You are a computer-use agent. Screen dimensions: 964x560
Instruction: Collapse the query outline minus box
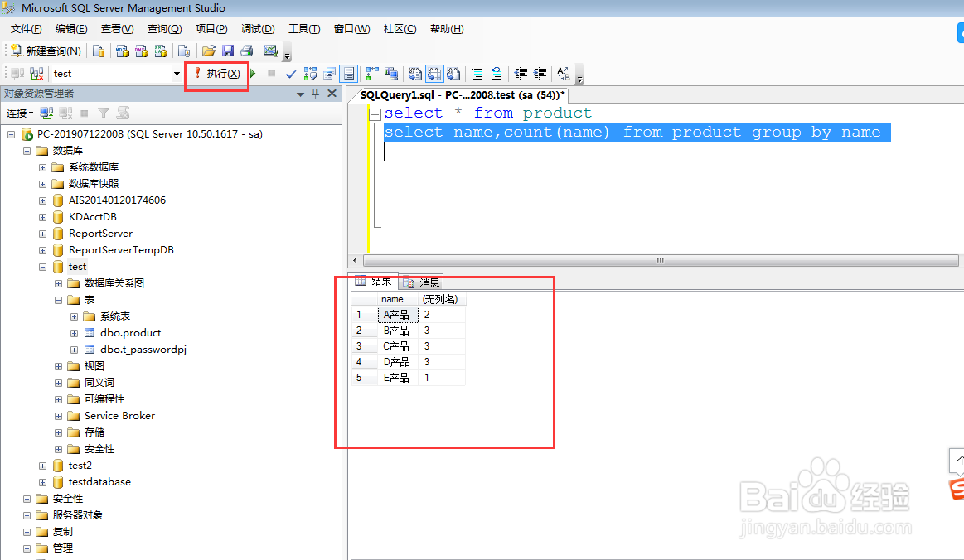coord(375,114)
